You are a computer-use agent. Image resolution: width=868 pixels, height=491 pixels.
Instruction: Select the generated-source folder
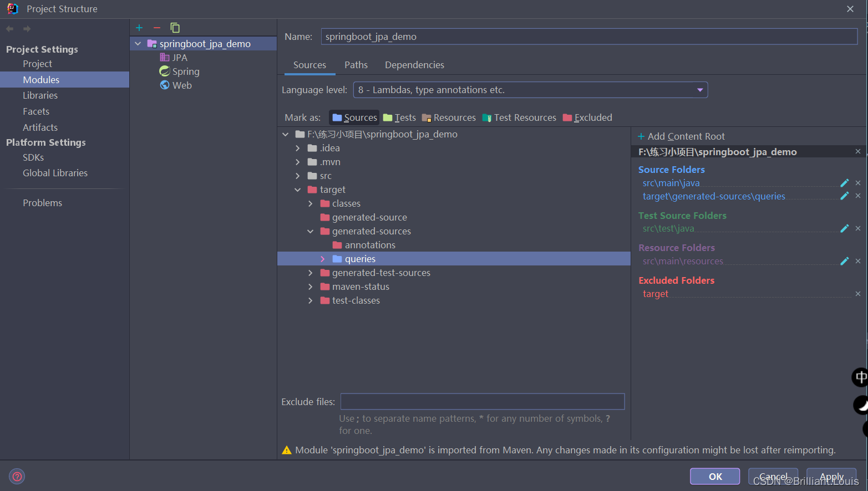[363, 217]
